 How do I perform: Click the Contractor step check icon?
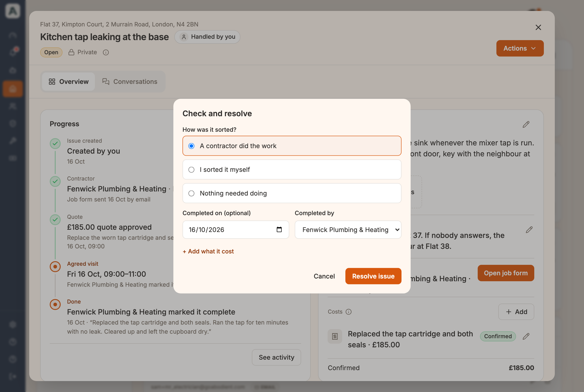(55, 181)
